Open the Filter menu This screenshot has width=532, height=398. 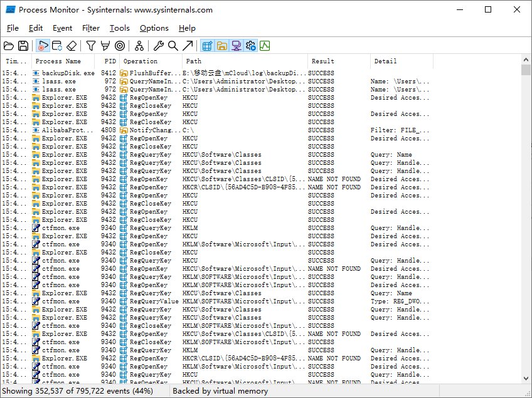click(x=91, y=28)
